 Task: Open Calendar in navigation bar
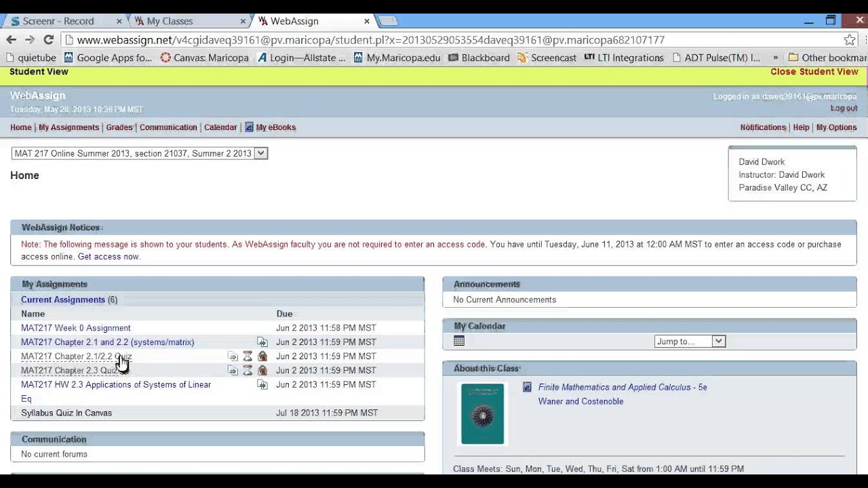click(220, 127)
